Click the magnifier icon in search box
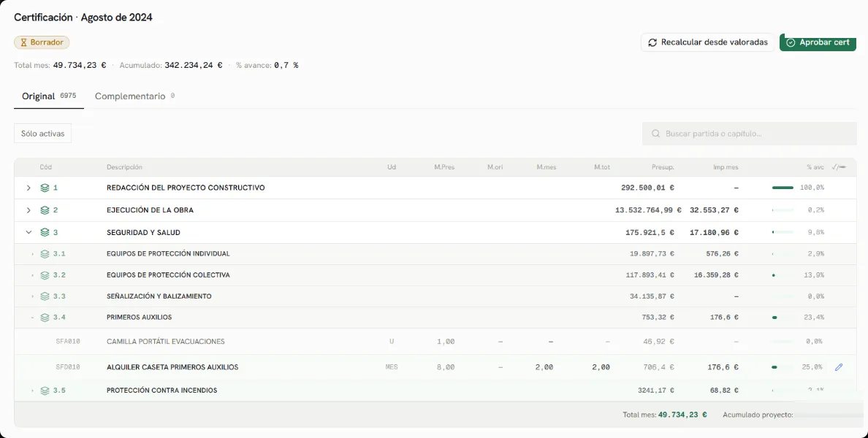Image resolution: width=868 pixels, height=438 pixels. point(656,134)
